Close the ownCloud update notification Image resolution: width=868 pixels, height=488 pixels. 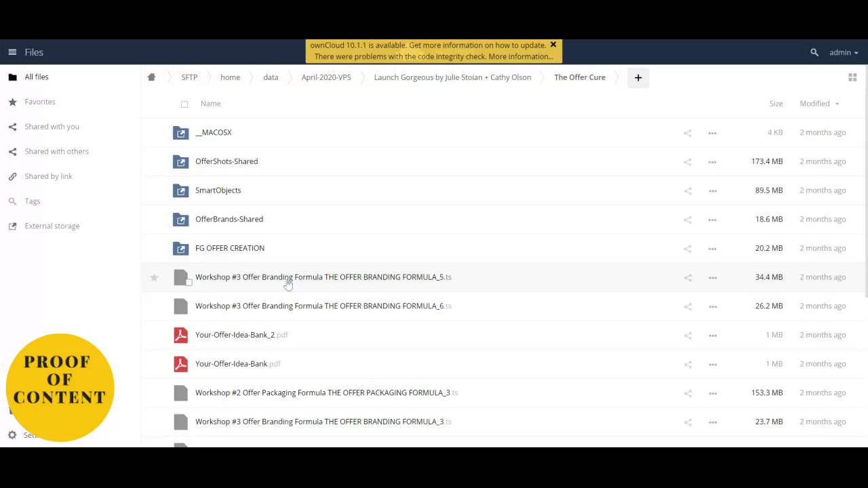[x=553, y=45]
